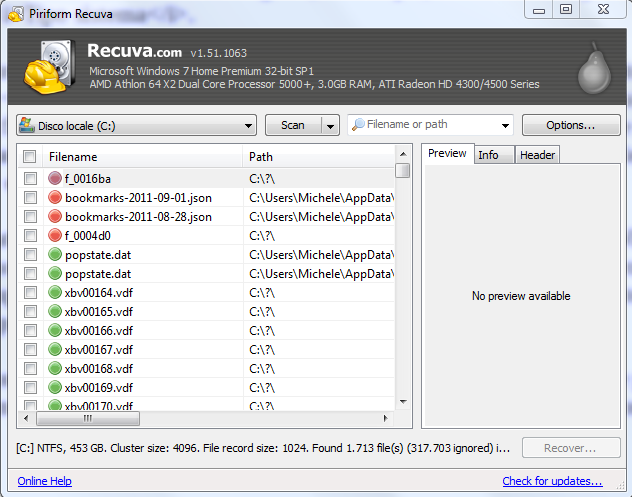
Task: Select the xbv00165.vdf file name
Action: pos(99,312)
